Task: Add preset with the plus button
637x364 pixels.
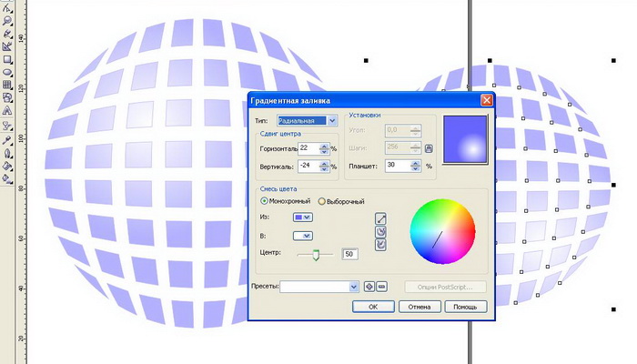Action: point(369,287)
